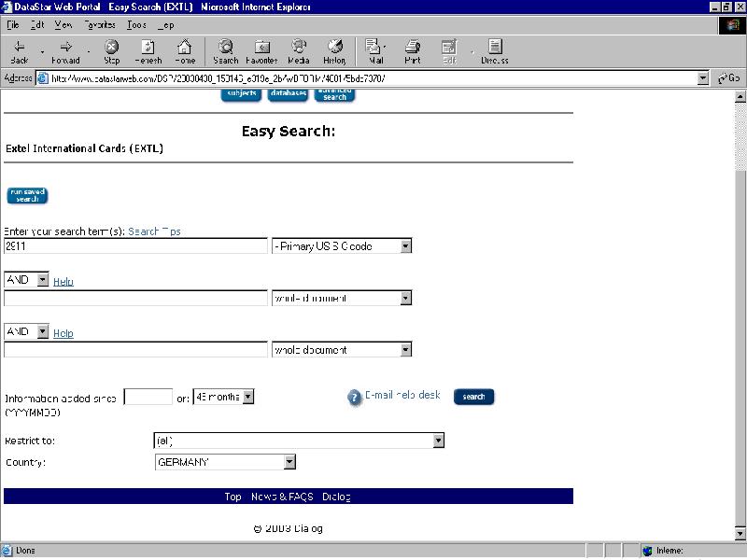The height and width of the screenshot is (560, 747).
Task: Click Help link beside second AND
Action: (x=63, y=333)
